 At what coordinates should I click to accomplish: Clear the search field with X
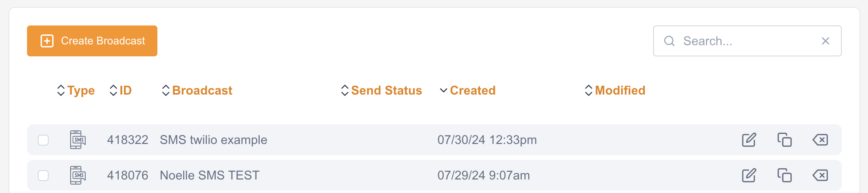click(826, 41)
